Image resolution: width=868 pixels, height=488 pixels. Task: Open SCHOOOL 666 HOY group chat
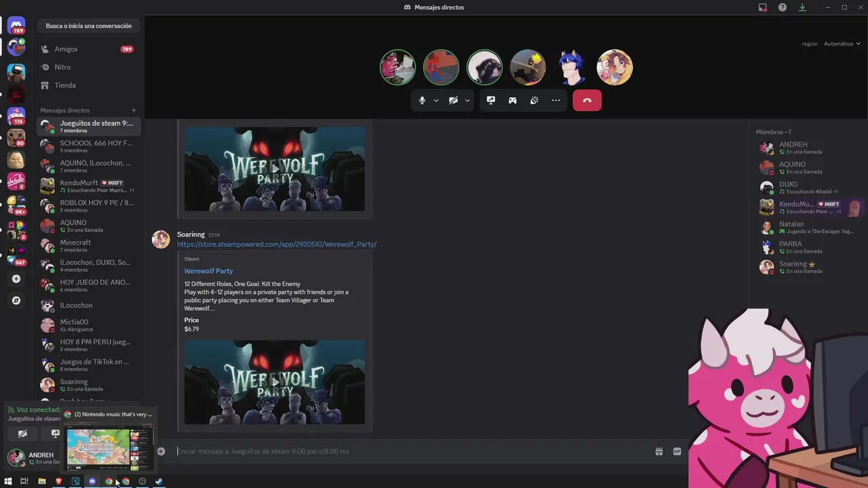click(89, 146)
